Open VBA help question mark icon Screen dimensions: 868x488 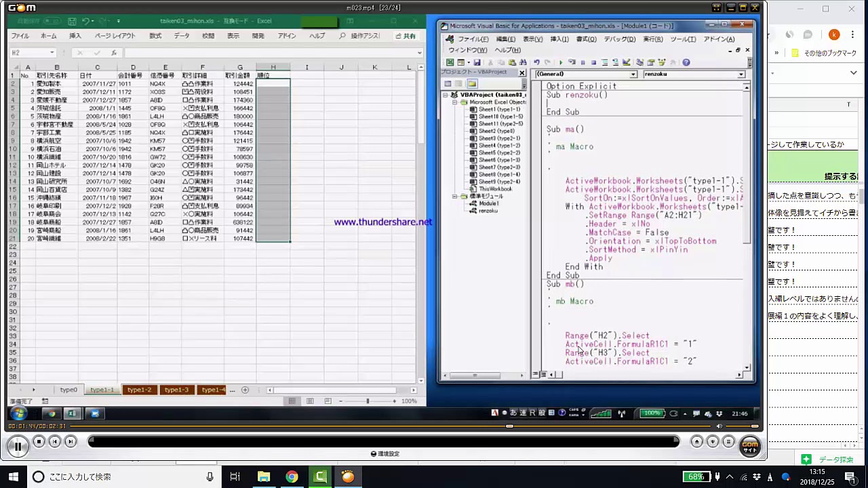click(x=686, y=62)
